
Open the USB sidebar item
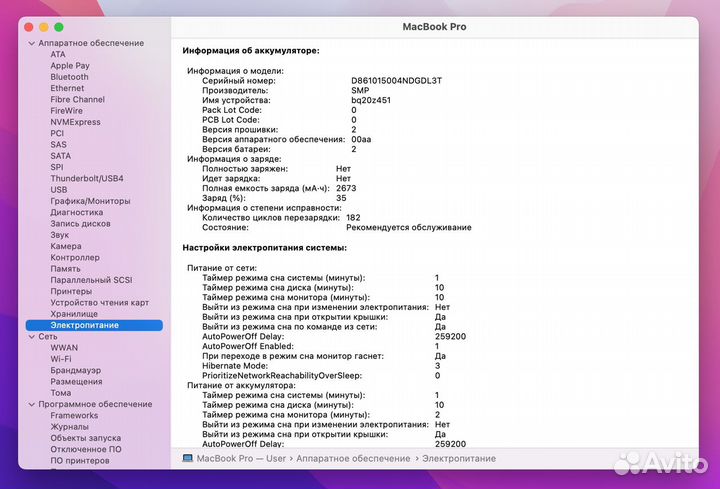pyautogui.click(x=59, y=190)
